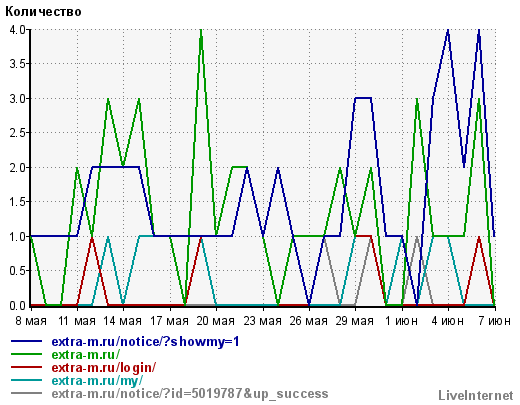Click the teal extra-m.ru/my/ legend label
Screen dimensions: 520x405
click(97, 381)
